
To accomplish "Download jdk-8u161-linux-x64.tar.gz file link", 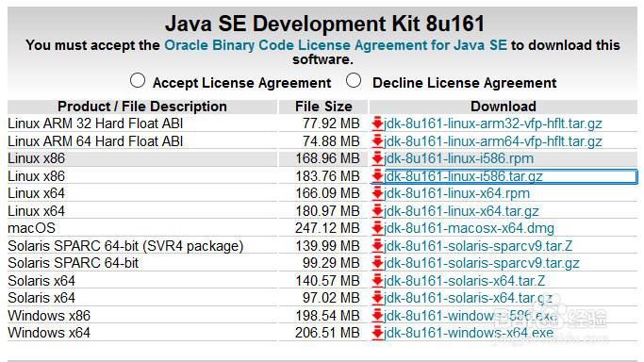I will point(461,211).
